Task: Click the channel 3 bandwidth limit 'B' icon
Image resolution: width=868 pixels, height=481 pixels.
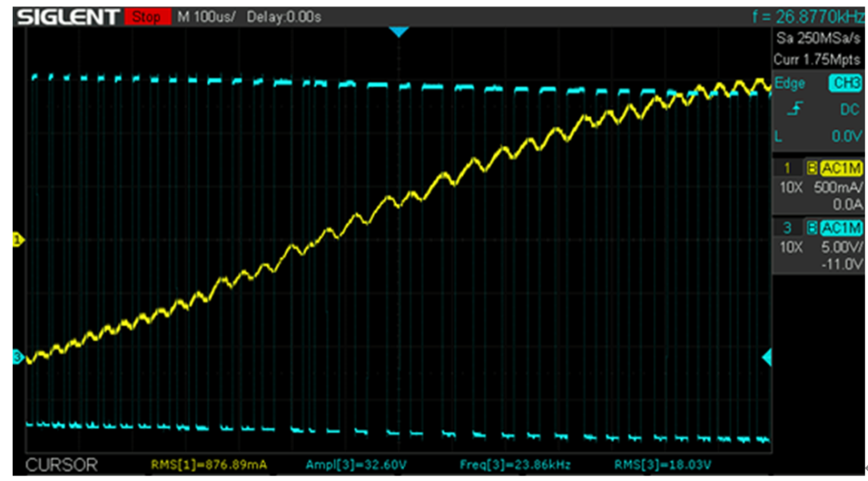Action: pyautogui.click(x=813, y=228)
